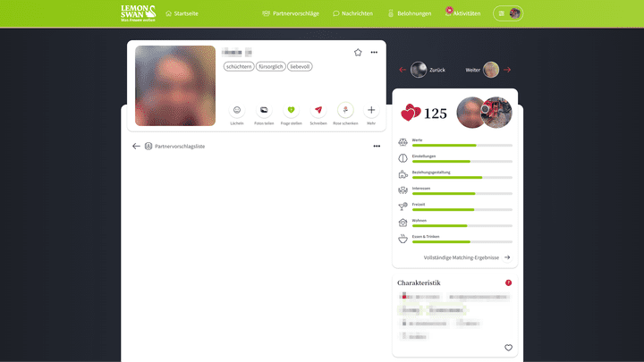Click the Wohnen house icon
The image size is (644, 362).
[x=402, y=223]
